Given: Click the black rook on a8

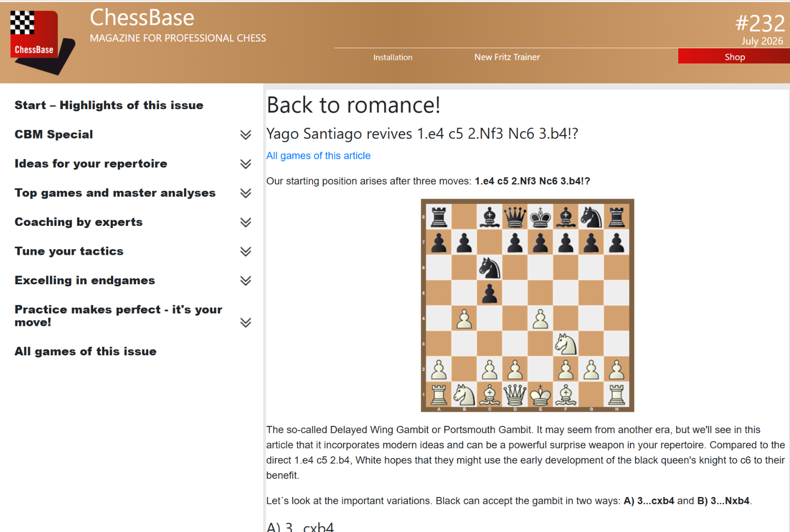Looking at the screenshot, I should 439,217.
